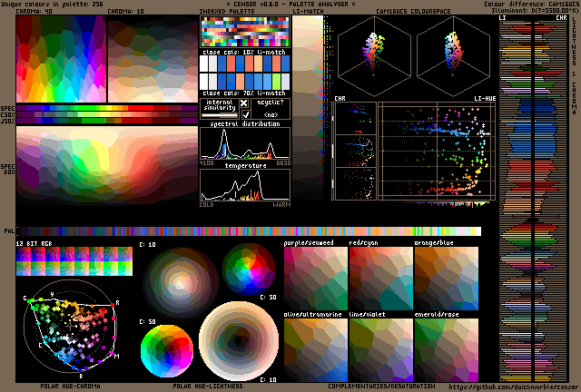This screenshot has width=581, height=392.
Task: Click the JS0% colour bar
Action: pos(107,121)
